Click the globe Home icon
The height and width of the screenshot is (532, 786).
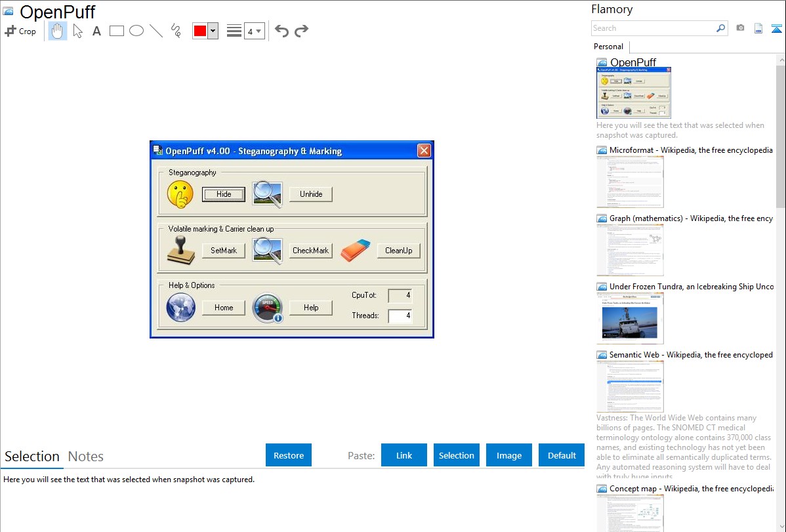pos(181,308)
